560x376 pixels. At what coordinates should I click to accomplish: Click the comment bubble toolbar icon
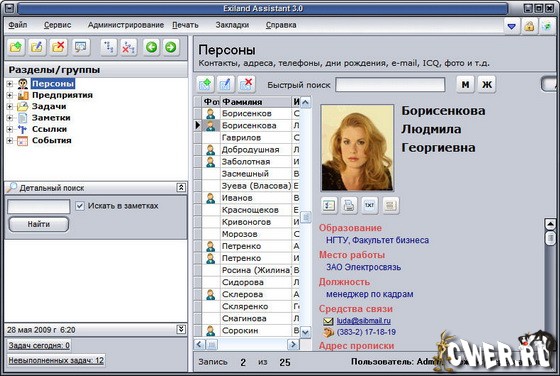[x=81, y=47]
